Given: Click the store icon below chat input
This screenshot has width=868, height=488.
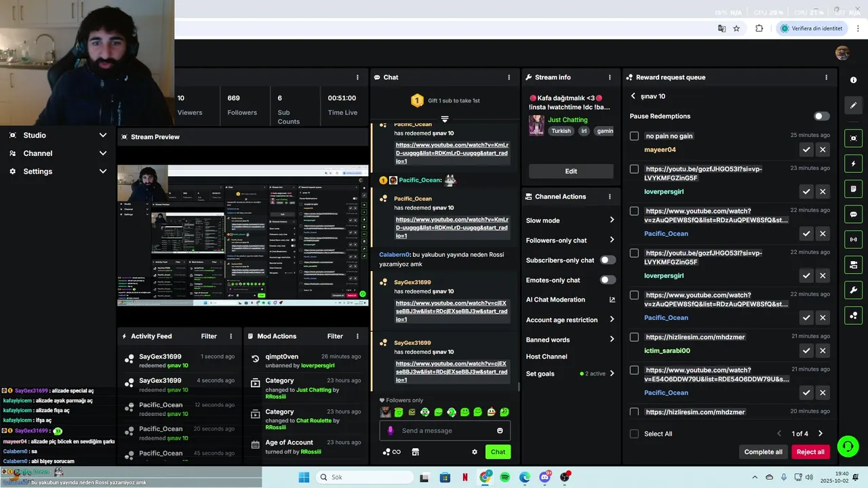Looking at the screenshot, I should (416, 452).
